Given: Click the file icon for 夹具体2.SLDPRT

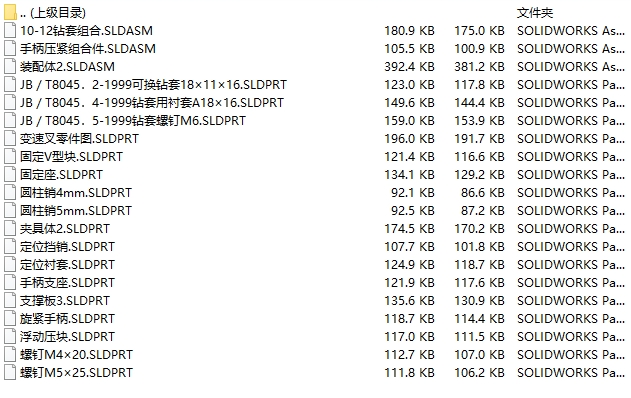Looking at the screenshot, I should coord(10,229).
